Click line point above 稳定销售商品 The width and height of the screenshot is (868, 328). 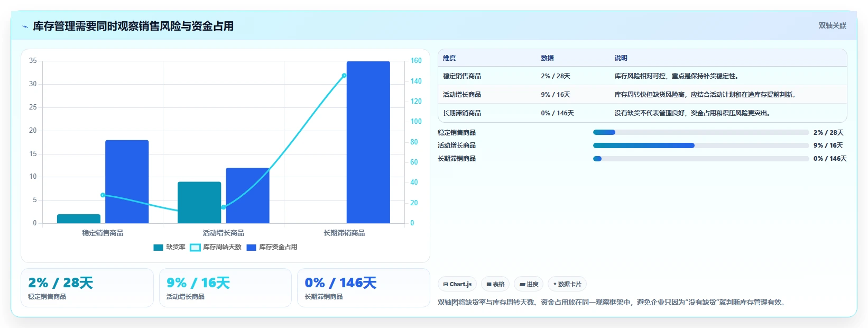coord(103,195)
